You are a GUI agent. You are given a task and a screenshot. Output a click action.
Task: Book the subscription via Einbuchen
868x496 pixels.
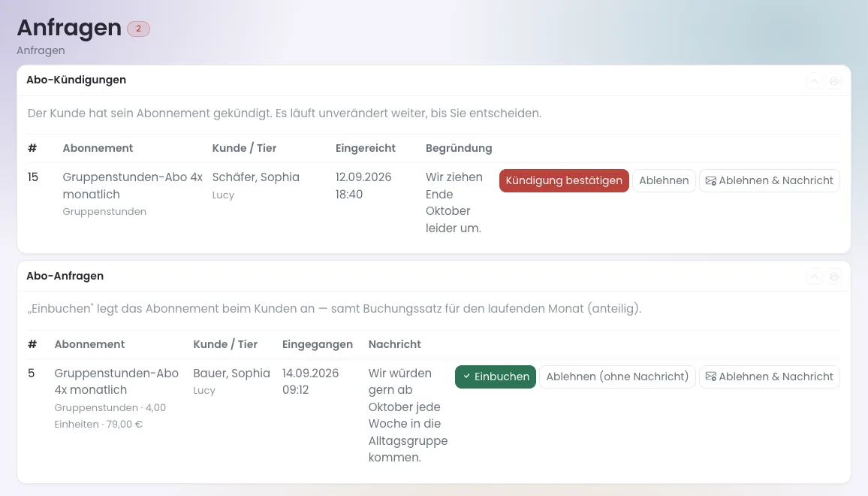[x=496, y=377]
